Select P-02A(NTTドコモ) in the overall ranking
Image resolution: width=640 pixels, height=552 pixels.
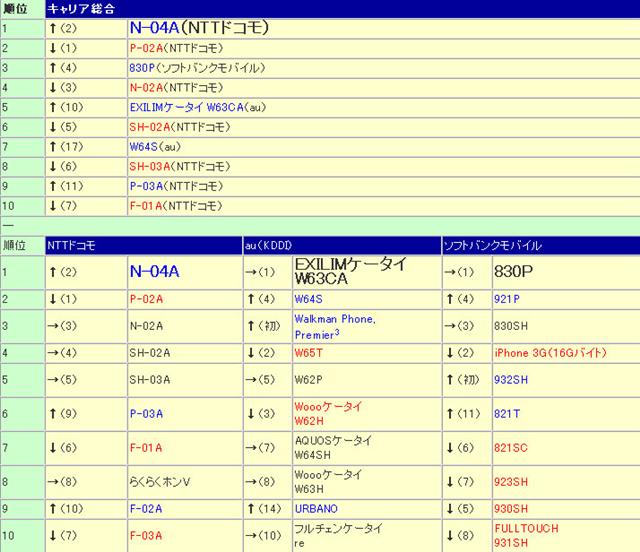point(176,48)
